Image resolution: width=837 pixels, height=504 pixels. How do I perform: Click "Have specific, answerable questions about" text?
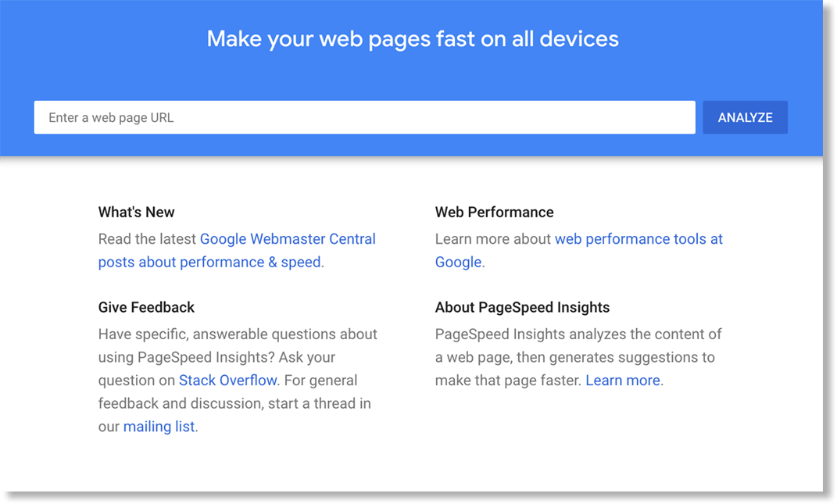(x=238, y=334)
